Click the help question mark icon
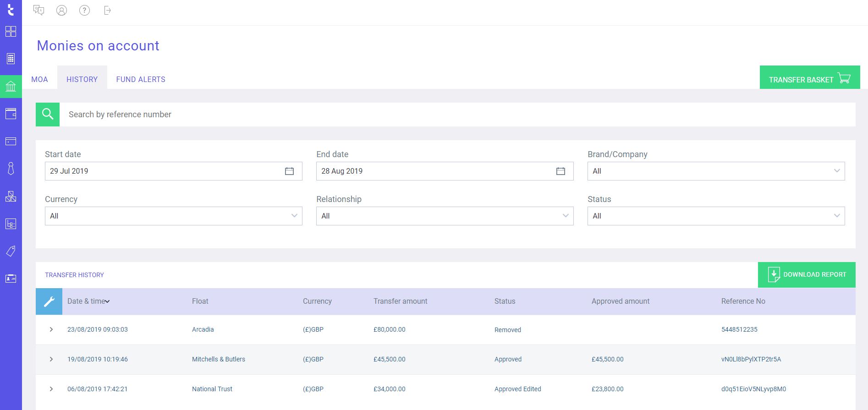Viewport: 868px width, 410px height. point(84,11)
